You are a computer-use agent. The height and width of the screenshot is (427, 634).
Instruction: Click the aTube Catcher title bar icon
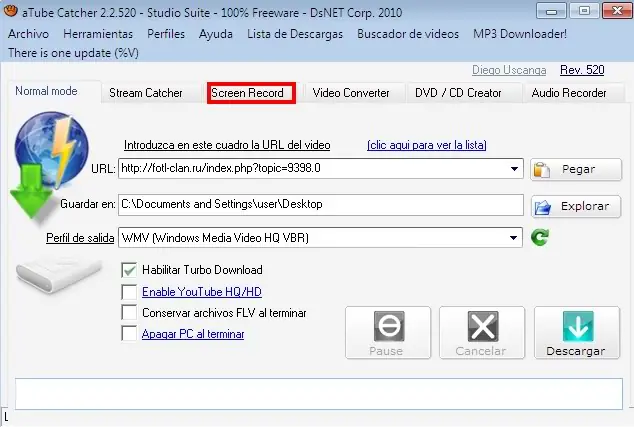(x=10, y=11)
